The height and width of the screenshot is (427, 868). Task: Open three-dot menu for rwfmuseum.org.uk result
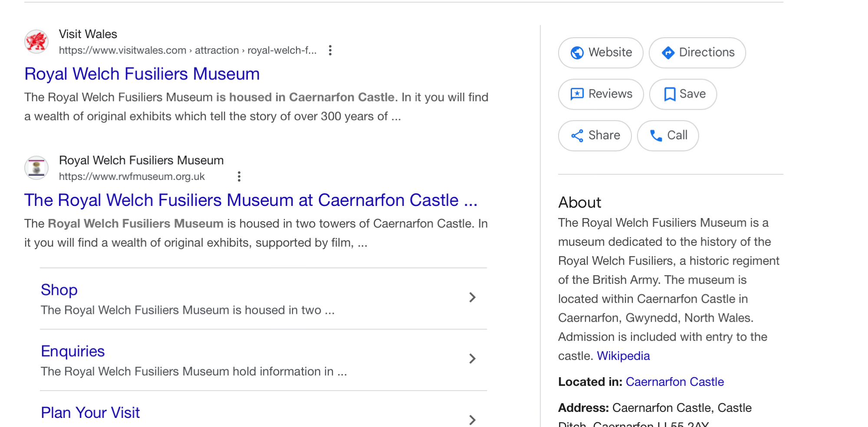pyautogui.click(x=239, y=176)
